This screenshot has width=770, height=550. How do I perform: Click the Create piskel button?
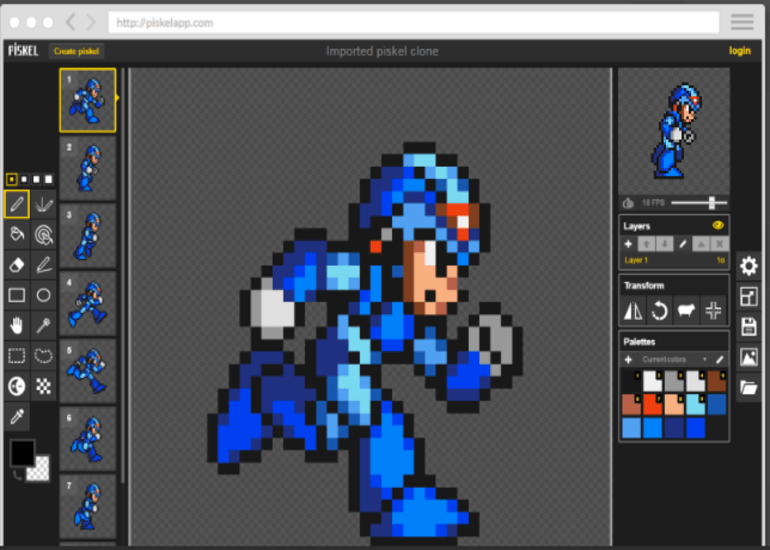77,51
